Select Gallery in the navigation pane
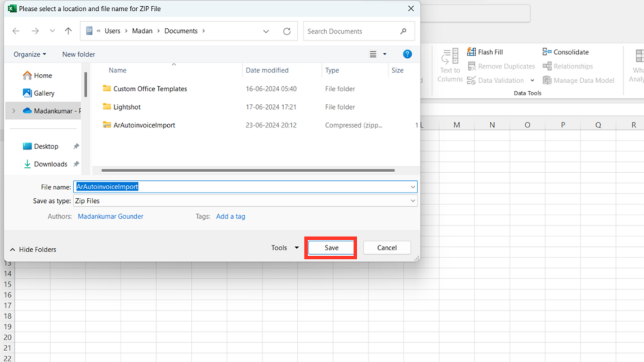 tap(44, 93)
